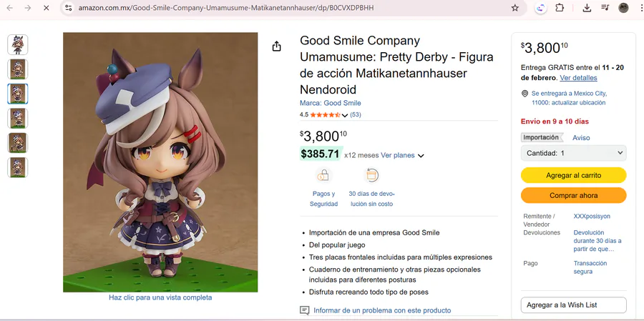
Task: Click the Agregar al carrito button
Action: 573,175
